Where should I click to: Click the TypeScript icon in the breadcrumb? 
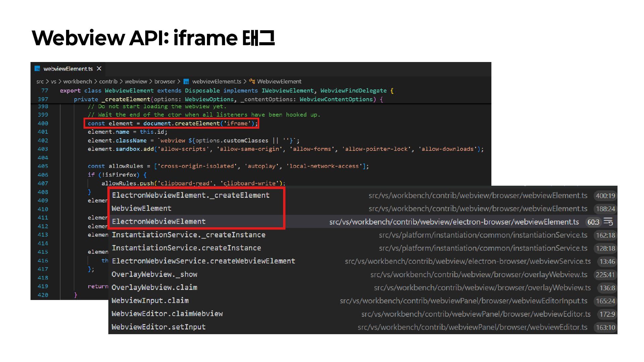(186, 81)
